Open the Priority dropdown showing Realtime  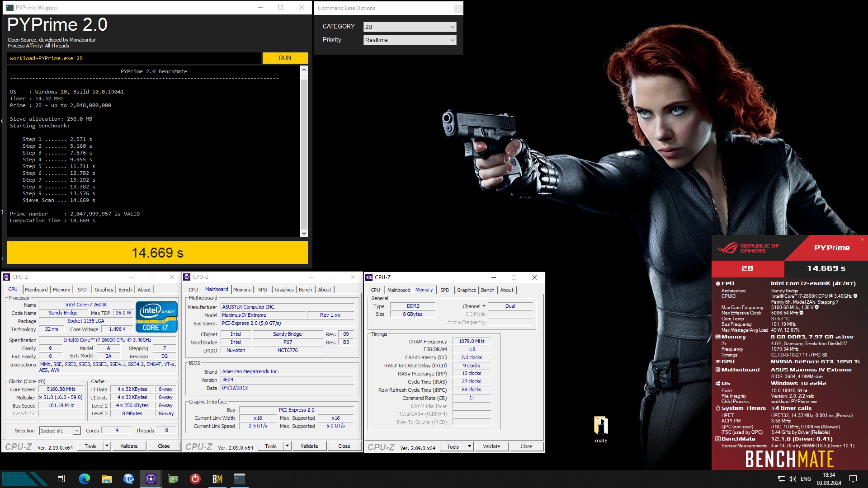pyautogui.click(x=410, y=40)
